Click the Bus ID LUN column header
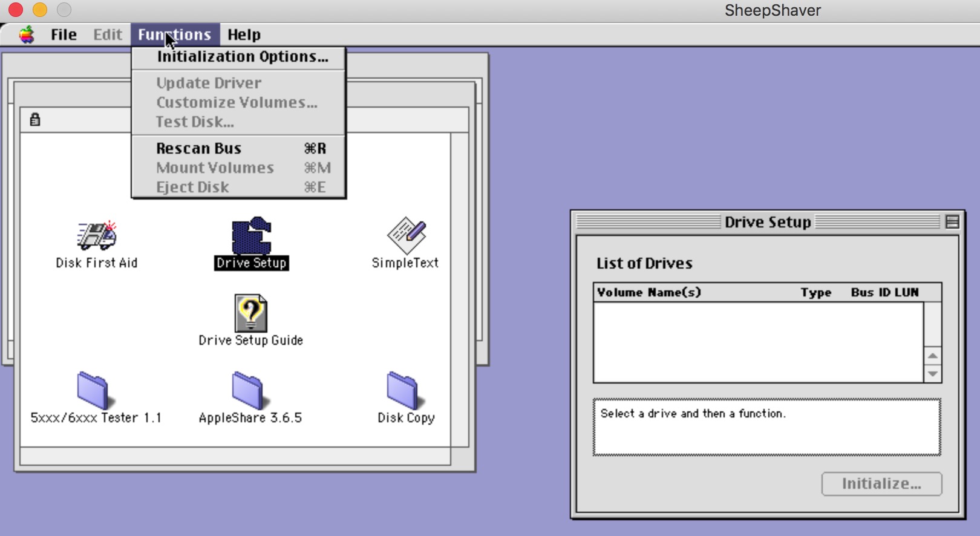 [x=884, y=292]
